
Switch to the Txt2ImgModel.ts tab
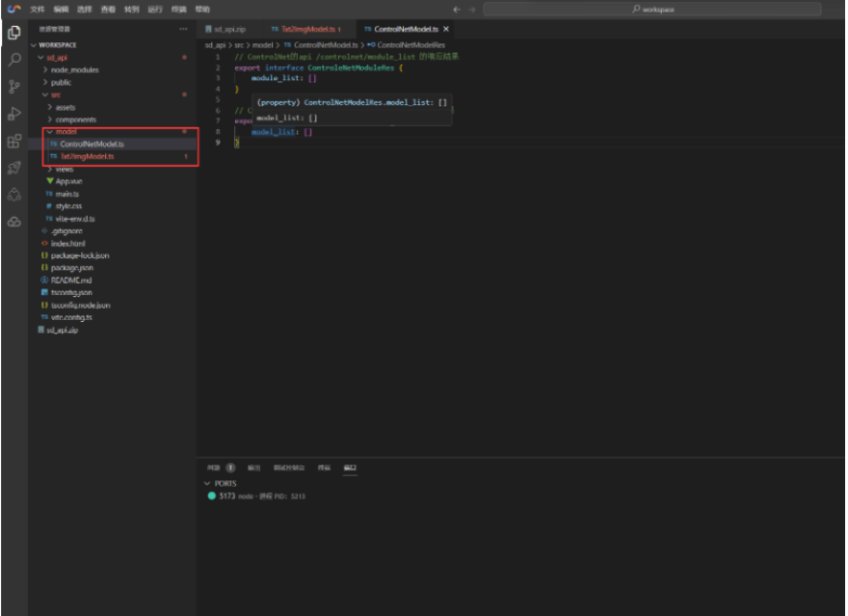coord(307,30)
